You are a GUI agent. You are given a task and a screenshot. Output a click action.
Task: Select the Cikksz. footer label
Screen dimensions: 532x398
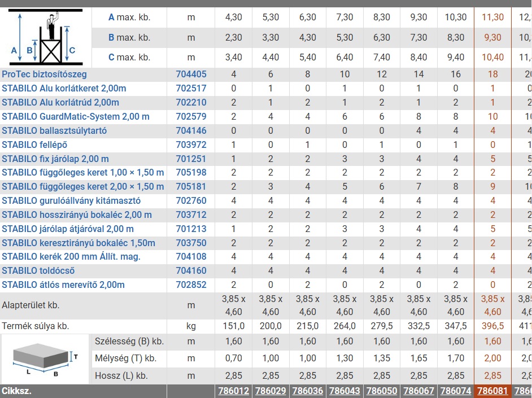pyautogui.click(x=16, y=391)
